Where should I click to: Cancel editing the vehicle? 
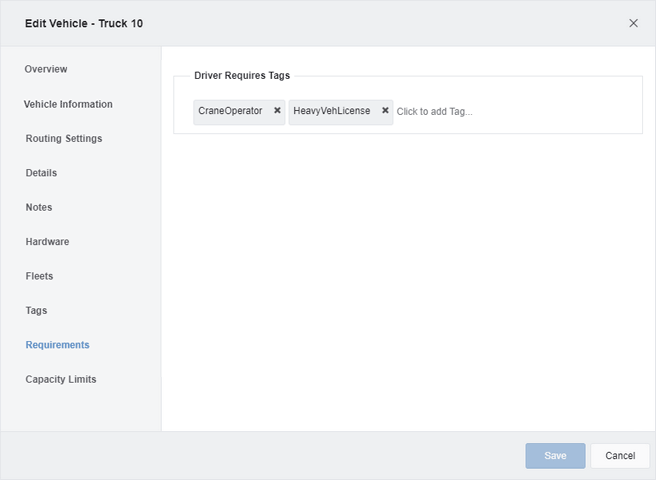click(x=620, y=456)
